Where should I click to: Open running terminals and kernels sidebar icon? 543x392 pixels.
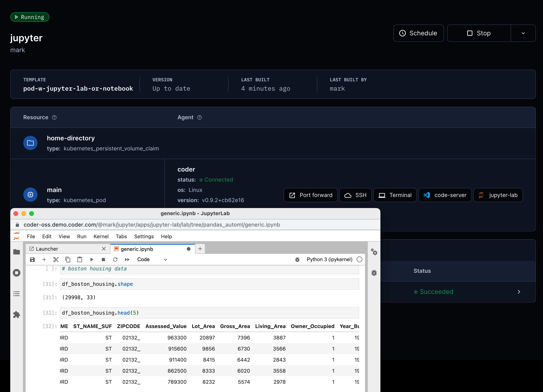17,273
